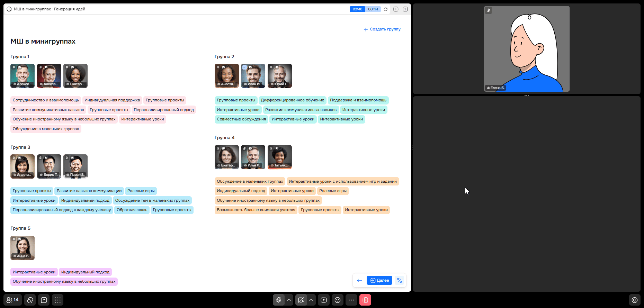
Task: Click the icon right of Далее
Action: pyautogui.click(x=400, y=280)
